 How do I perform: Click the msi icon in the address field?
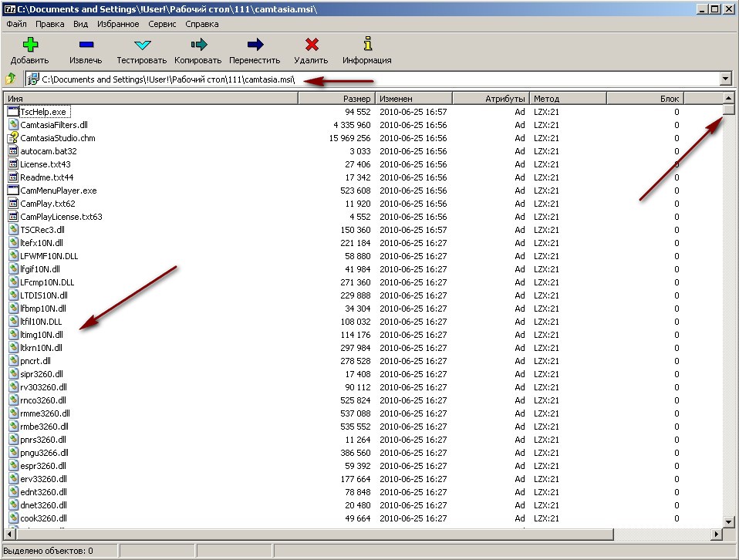tap(33, 79)
